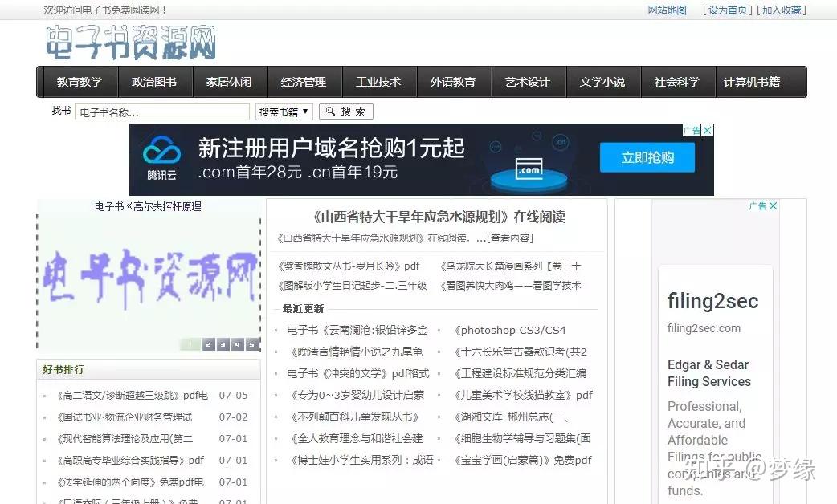Image resolution: width=837 pixels, height=504 pixels.
Task: Click the 立即抢购 button in banner
Action: pyautogui.click(x=647, y=158)
